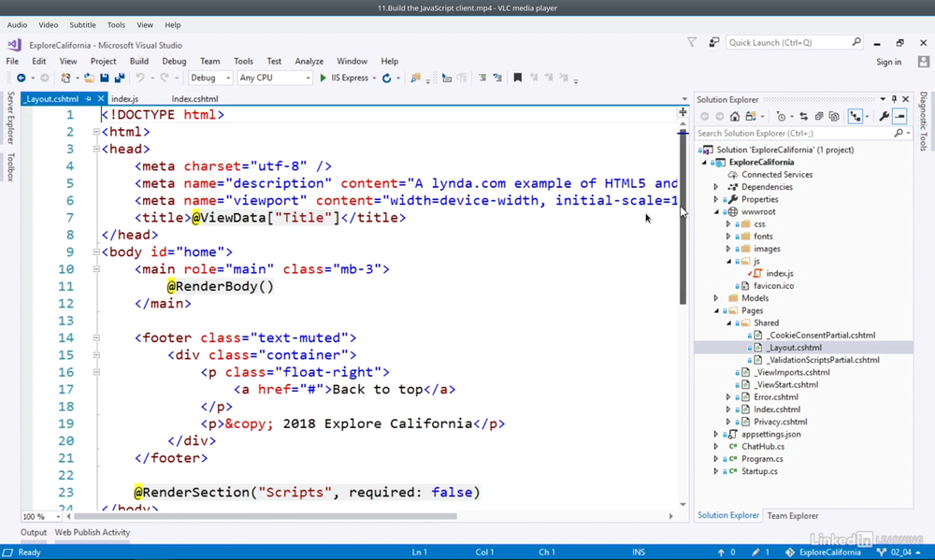Click the Navigate Backward toolbar arrow
The height and width of the screenshot is (560, 935).
tap(21, 78)
